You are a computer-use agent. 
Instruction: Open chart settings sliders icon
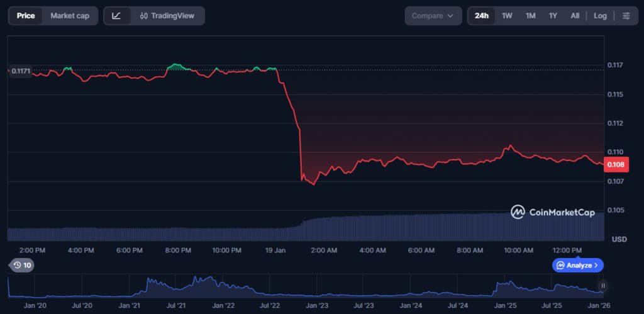[x=626, y=16]
